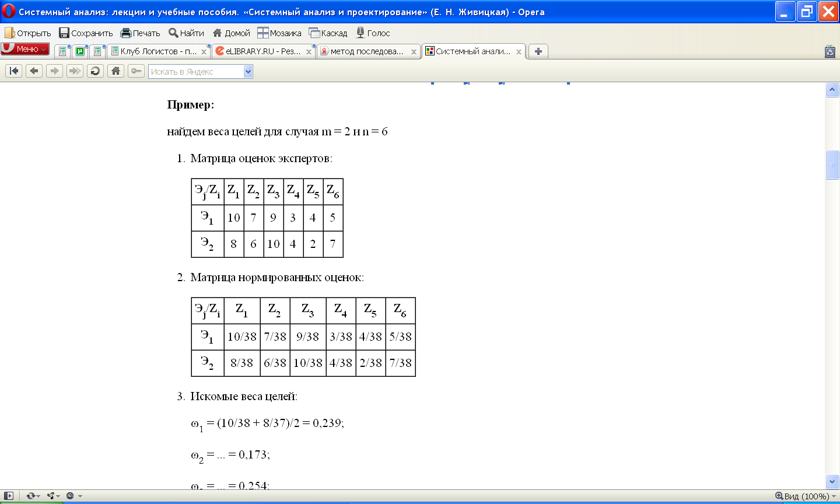This screenshot has height=504, width=840.
Task: Click the cell 2/38 in row Э2
Action: click(x=370, y=363)
